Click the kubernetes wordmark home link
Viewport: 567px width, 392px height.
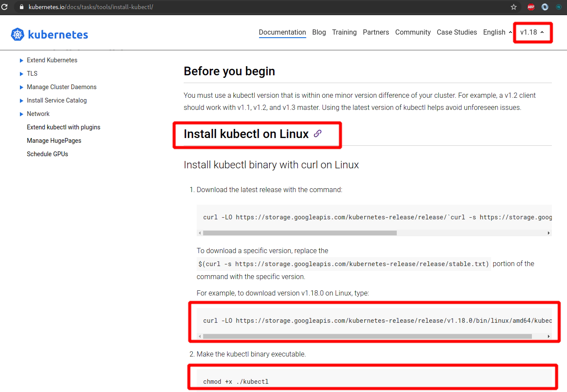click(x=58, y=35)
